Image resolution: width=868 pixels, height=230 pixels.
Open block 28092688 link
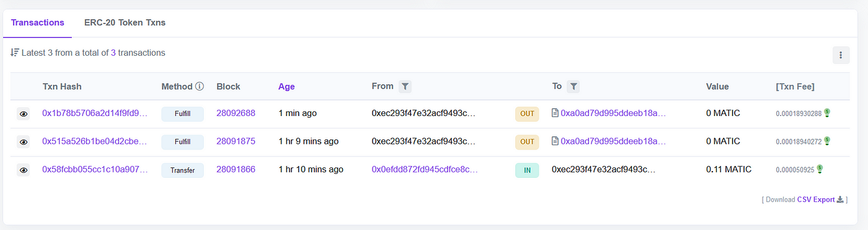[236, 113]
